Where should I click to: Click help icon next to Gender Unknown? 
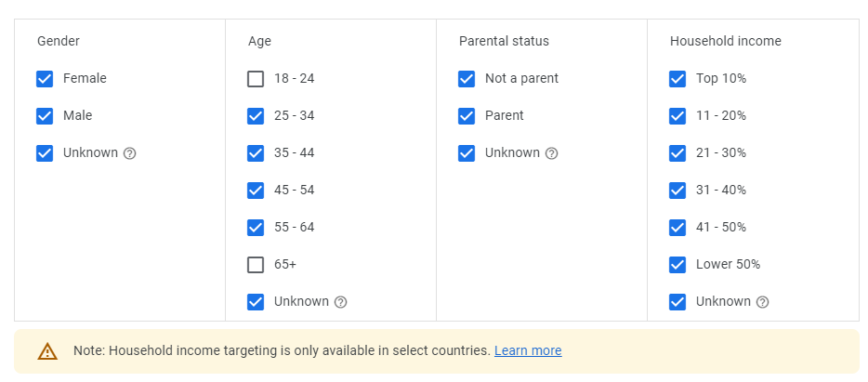(130, 153)
